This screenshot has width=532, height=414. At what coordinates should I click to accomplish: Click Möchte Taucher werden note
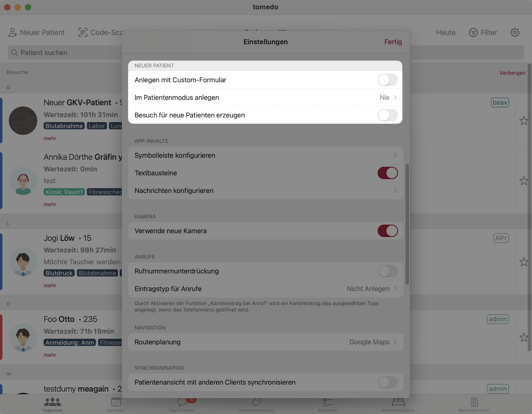point(82,262)
